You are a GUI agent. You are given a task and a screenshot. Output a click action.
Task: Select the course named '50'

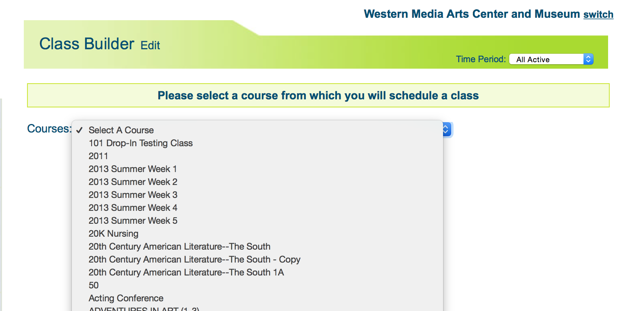[x=94, y=285]
